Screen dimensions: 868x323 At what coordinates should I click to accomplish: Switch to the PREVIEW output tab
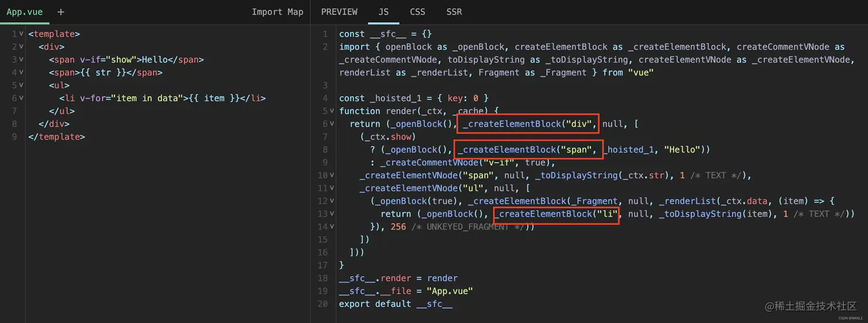pyautogui.click(x=339, y=12)
